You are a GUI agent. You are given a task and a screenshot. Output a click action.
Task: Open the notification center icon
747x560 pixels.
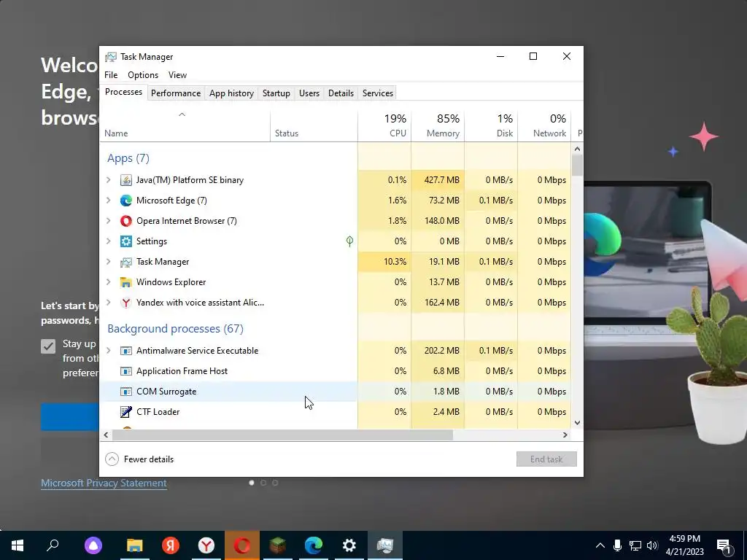[x=724, y=547]
